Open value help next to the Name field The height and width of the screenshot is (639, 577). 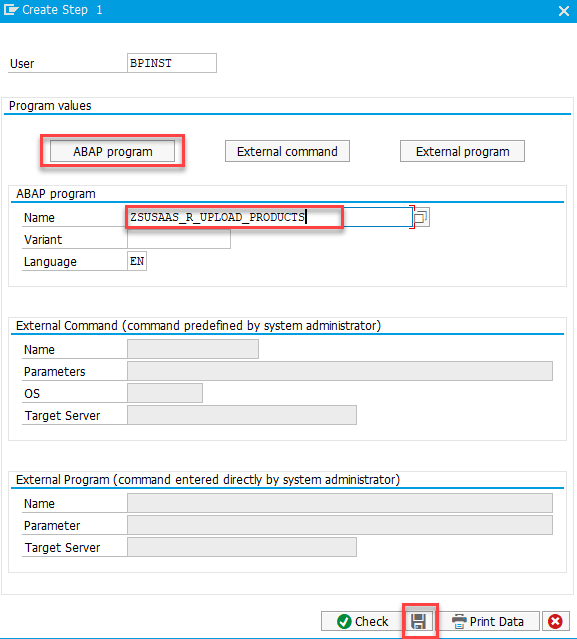(x=421, y=217)
